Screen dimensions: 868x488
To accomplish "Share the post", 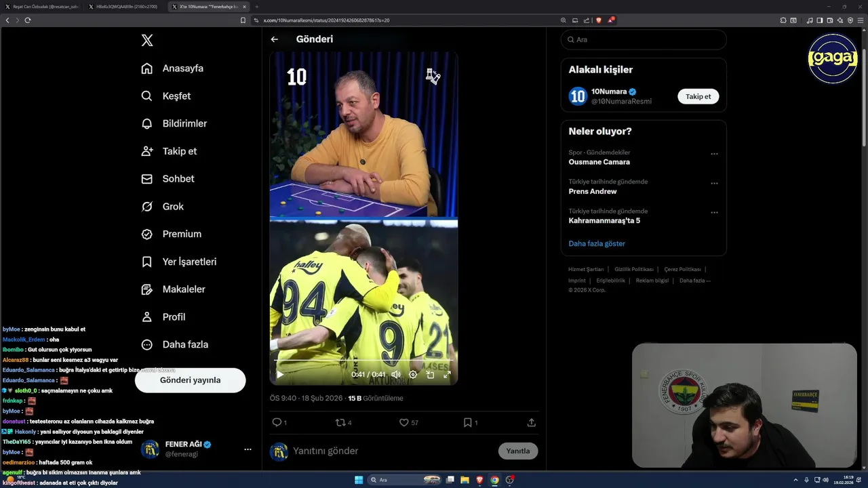I will tap(531, 422).
